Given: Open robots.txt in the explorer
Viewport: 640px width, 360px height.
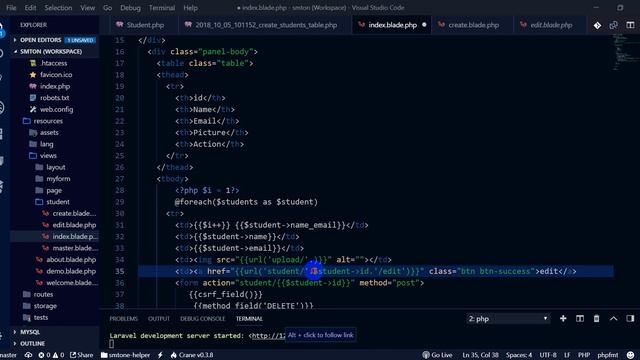Looking at the screenshot, I should 54,98.
